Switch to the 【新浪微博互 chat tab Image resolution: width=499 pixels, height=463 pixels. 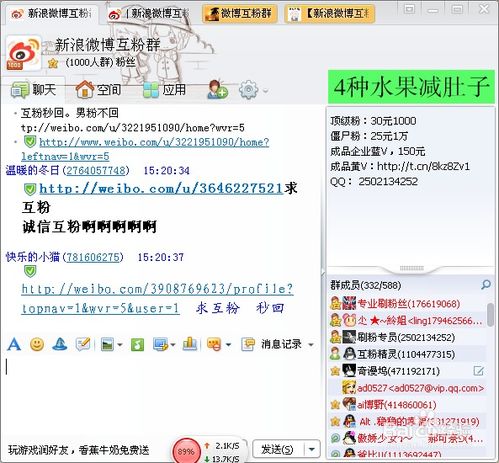329,14
